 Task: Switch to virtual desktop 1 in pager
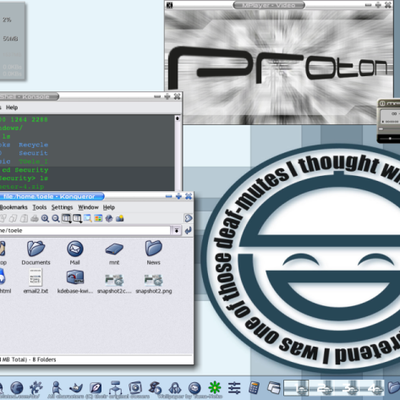pyautogui.click(x=296, y=388)
